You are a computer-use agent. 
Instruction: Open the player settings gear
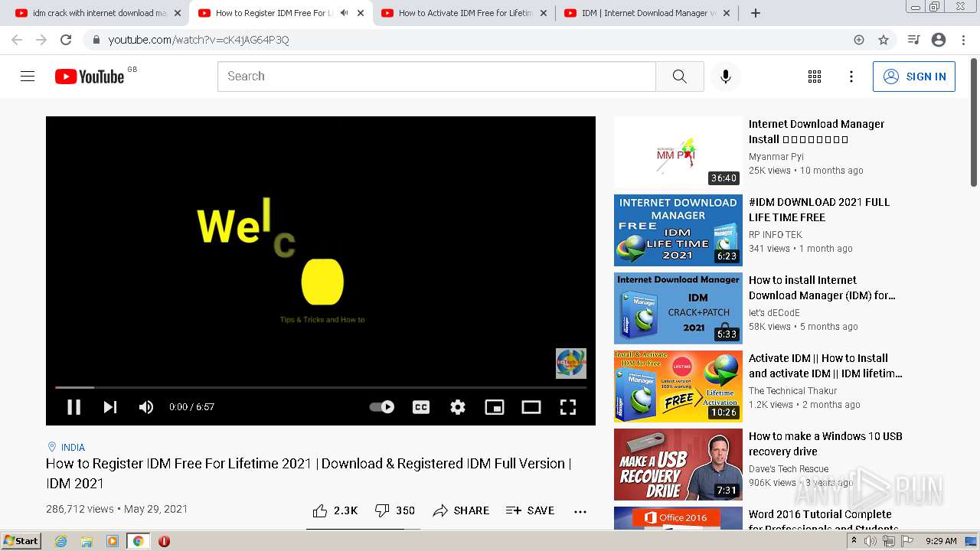458,407
